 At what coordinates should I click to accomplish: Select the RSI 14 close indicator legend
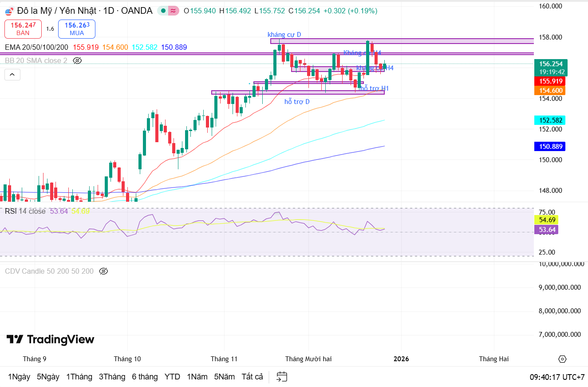pos(25,211)
